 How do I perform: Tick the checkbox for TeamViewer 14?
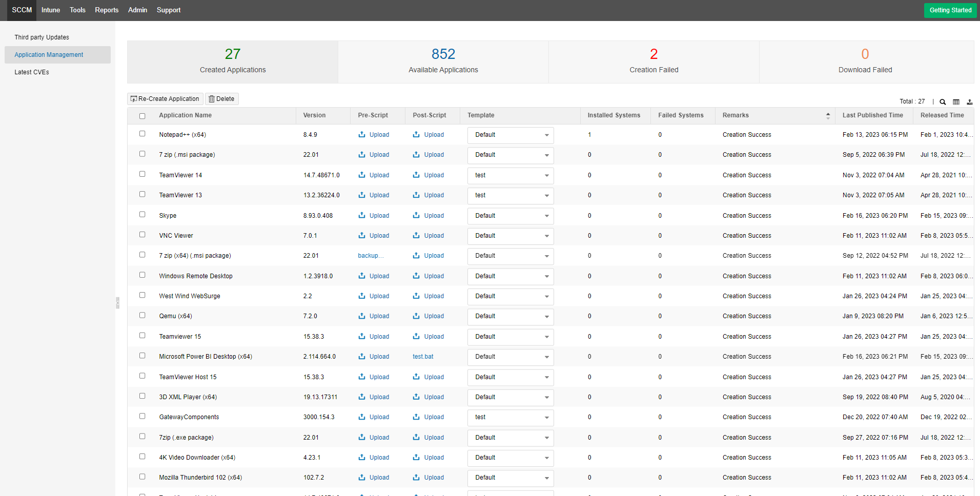[142, 174]
